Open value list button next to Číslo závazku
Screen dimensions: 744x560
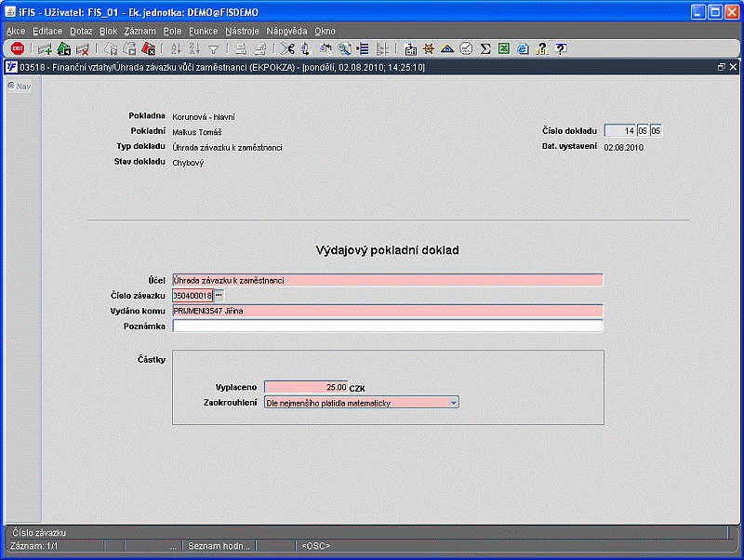[x=219, y=295]
